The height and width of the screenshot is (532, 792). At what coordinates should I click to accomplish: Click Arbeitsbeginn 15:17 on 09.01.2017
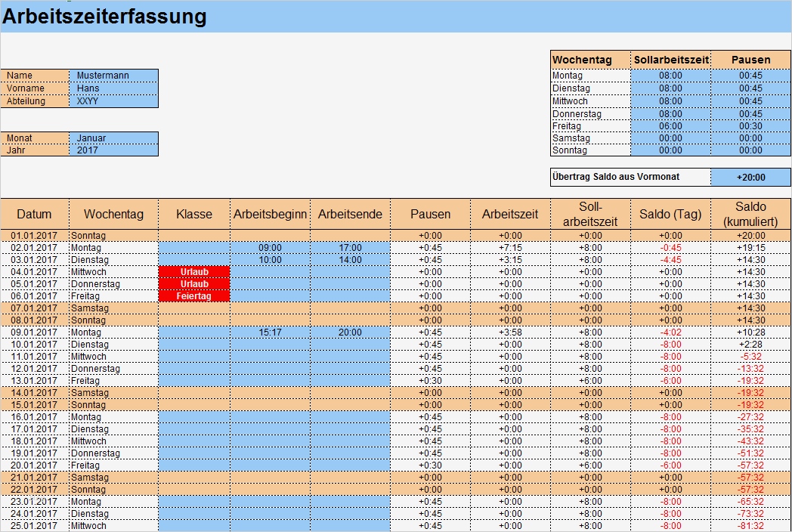270,332
